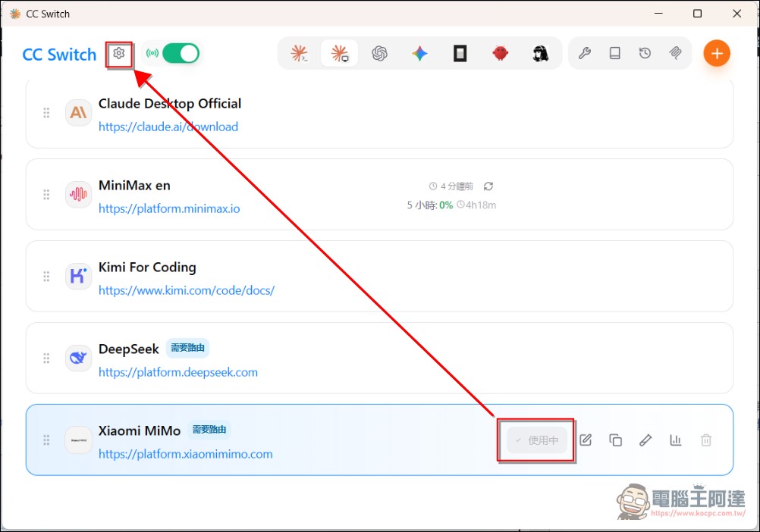760x532 pixels.
Task: Select the Claude Desktop app tab
Action: [x=339, y=53]
